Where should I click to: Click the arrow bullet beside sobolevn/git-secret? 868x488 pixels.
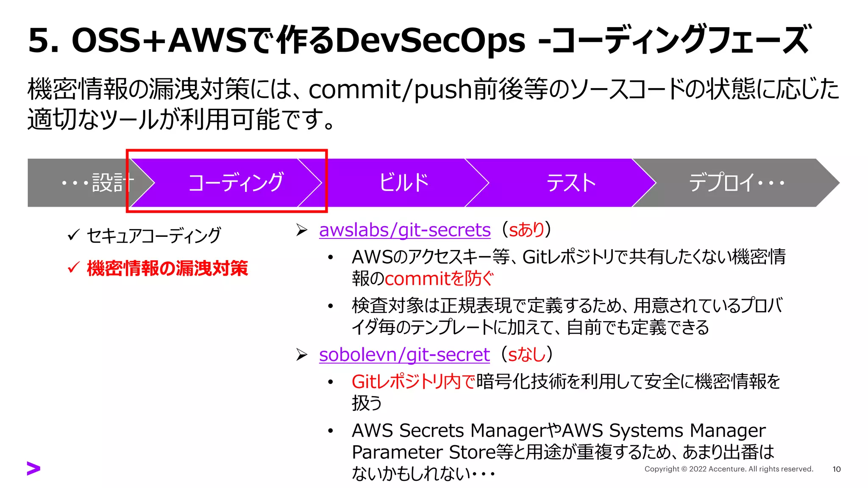302,355
